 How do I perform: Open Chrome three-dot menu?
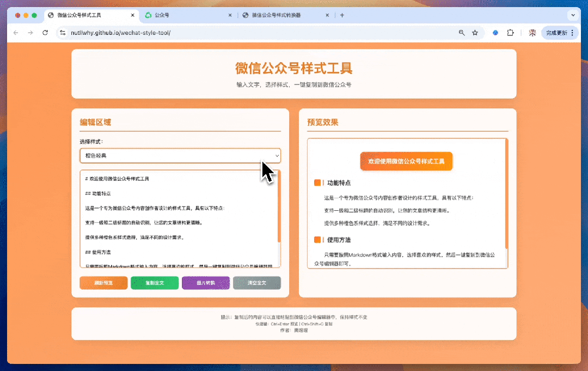(572, 33)
